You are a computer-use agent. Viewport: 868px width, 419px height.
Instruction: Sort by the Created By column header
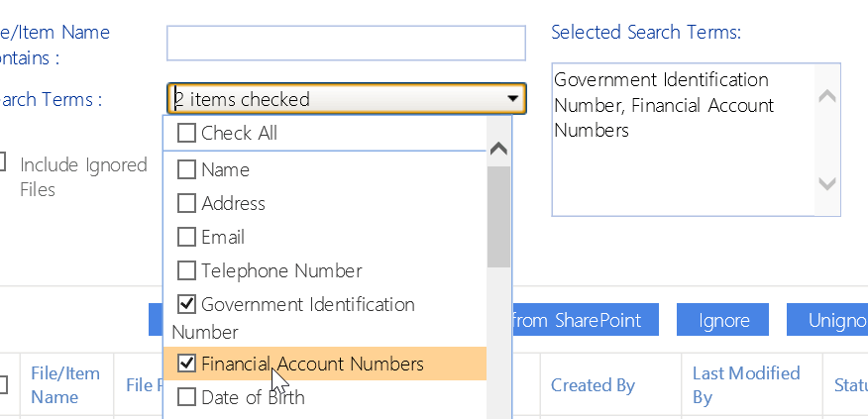click(x=593, y=385)
